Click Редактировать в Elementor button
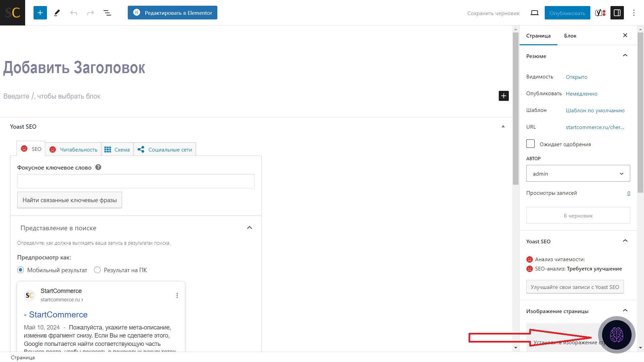Viewport: 644px width, 362px height. coord(172,13)
